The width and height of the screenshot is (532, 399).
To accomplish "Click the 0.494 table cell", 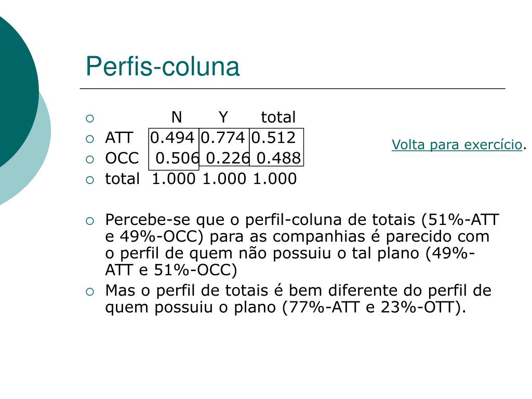I will coord(172,138).
